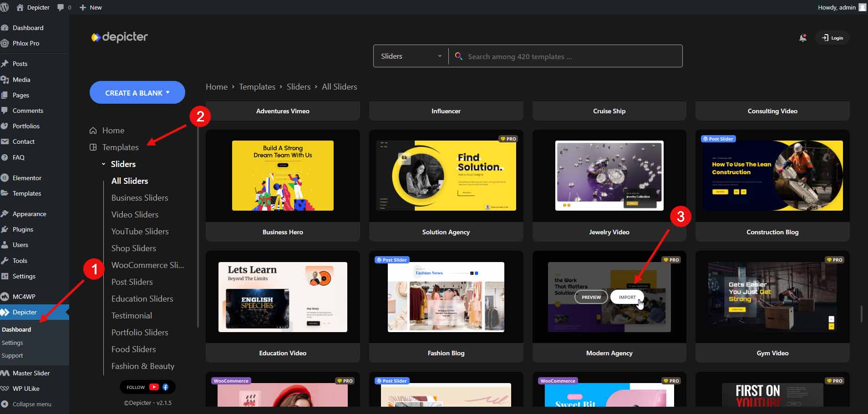Click the Depicter logo
Screen dimensions: 868x414
pos(120,37)
